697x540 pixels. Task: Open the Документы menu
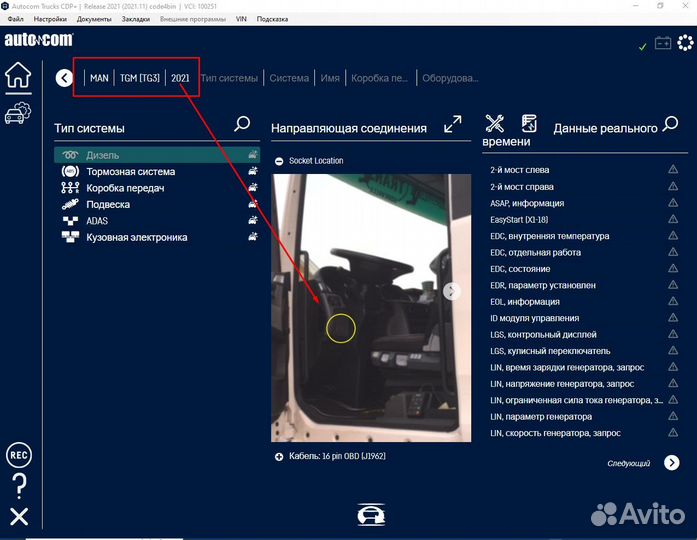[94, 19]
